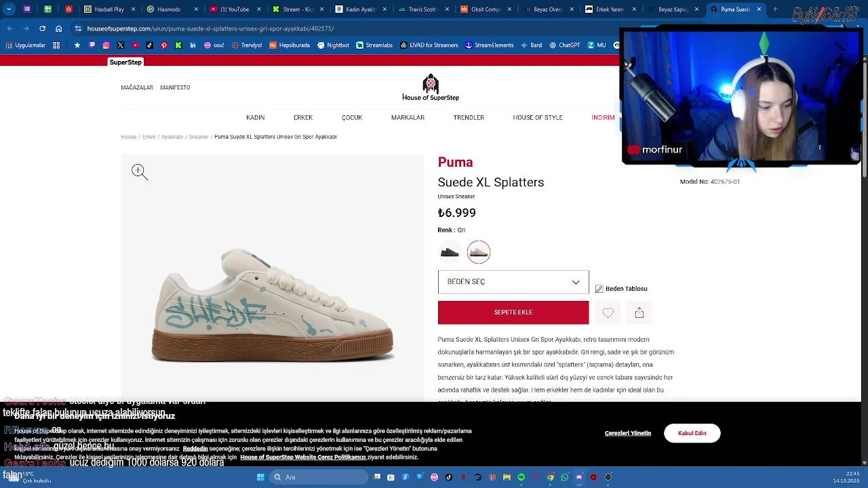Accept cookies with the Kabul Edin button
The image size is (868, 488).
692,433
